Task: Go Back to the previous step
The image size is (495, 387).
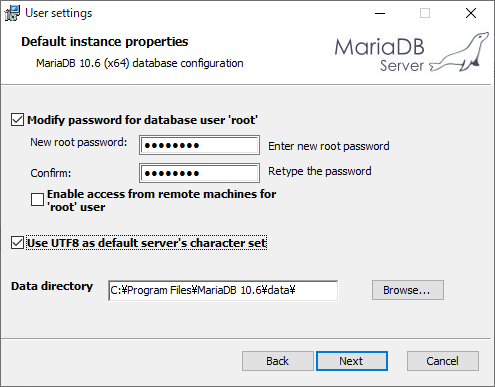Action: tap(278, 361)
